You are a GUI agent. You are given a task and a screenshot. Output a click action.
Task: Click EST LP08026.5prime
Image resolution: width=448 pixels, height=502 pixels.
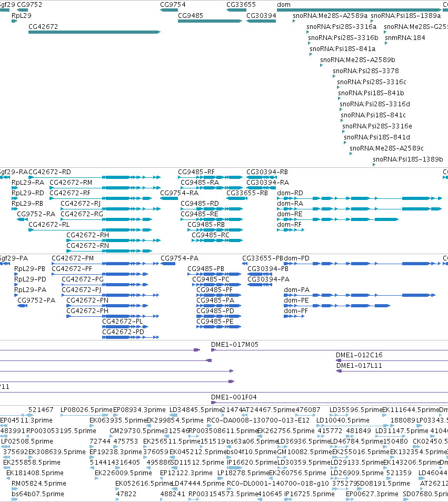86,410
